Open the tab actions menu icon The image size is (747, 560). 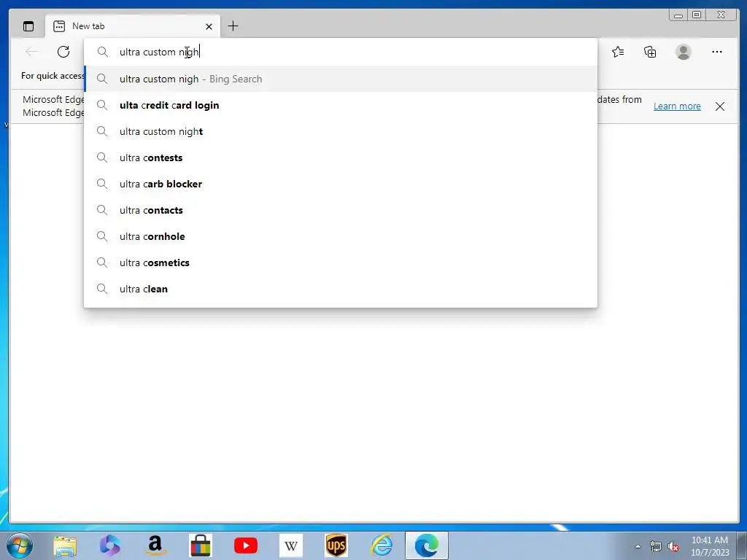[x=28, y=26]
